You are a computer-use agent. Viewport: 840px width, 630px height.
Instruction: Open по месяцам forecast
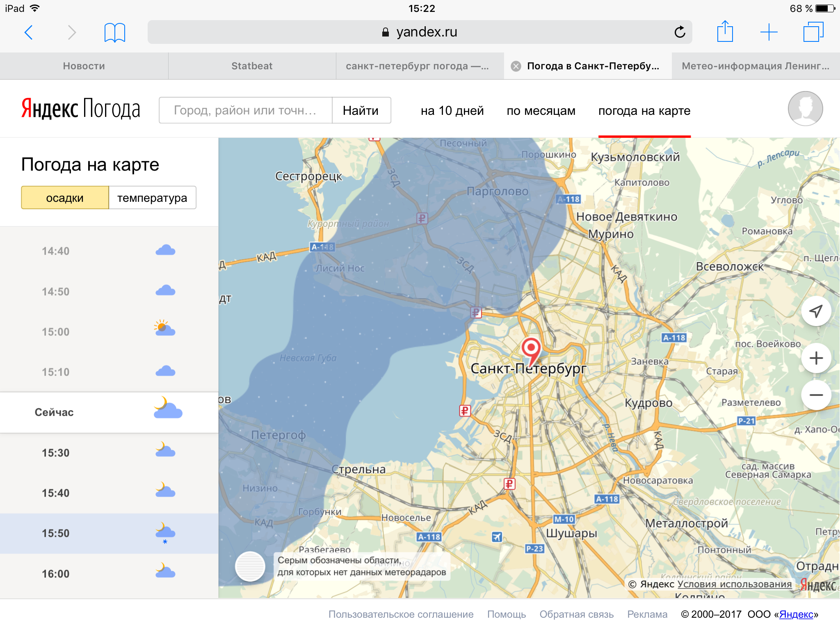click(541, 111)
